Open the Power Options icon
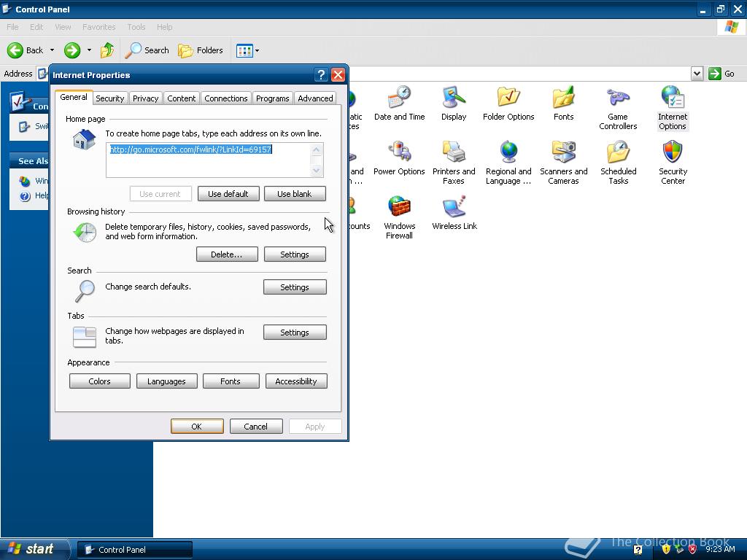The width and height of the screenshot is (747, 560). [x=399, y=158]
